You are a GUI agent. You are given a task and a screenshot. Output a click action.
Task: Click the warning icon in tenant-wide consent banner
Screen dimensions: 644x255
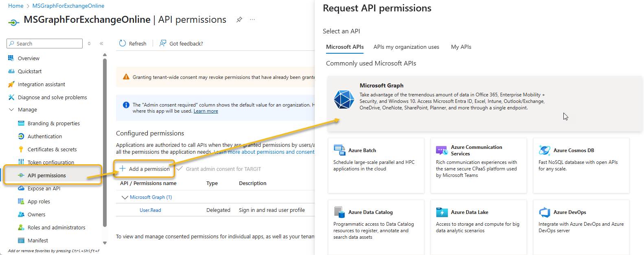tap(126, 77)
